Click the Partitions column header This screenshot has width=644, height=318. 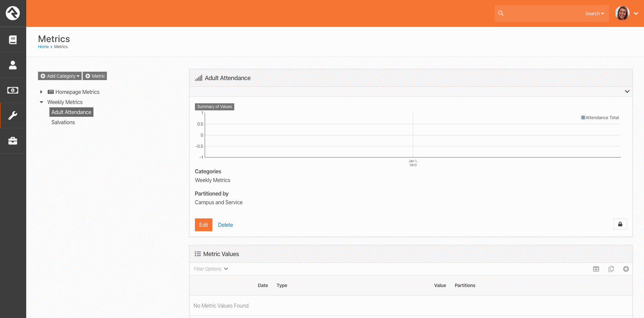pyautogui.click(x=465, y=285)
